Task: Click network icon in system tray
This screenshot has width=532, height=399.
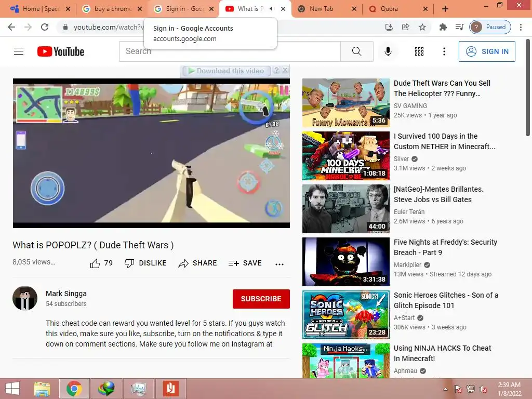Action: tap(470, 389)
